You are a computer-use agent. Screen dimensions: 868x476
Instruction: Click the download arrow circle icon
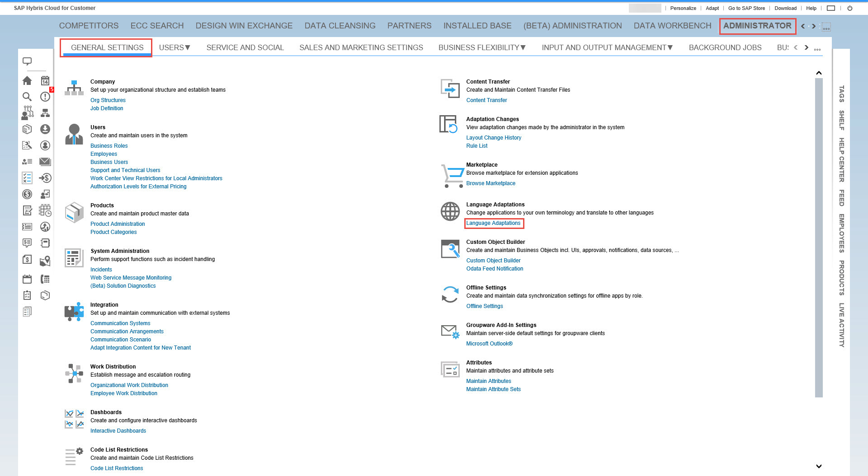45,129
